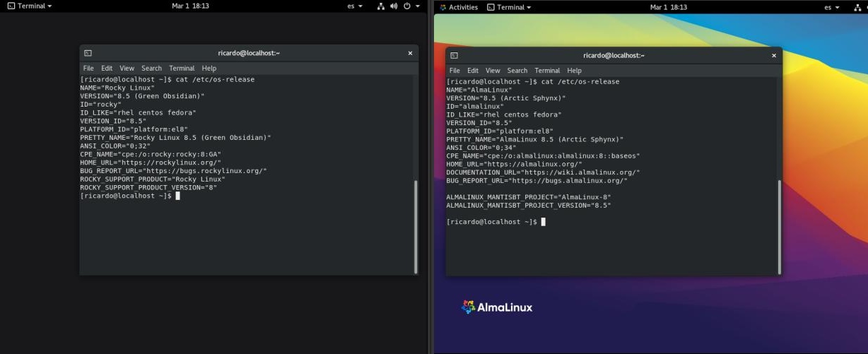This screenshot has width=868, height=354.
Task: Click HOME_URL rockylinux.org line
Action: pyautogui.click(x=151, y=163)
